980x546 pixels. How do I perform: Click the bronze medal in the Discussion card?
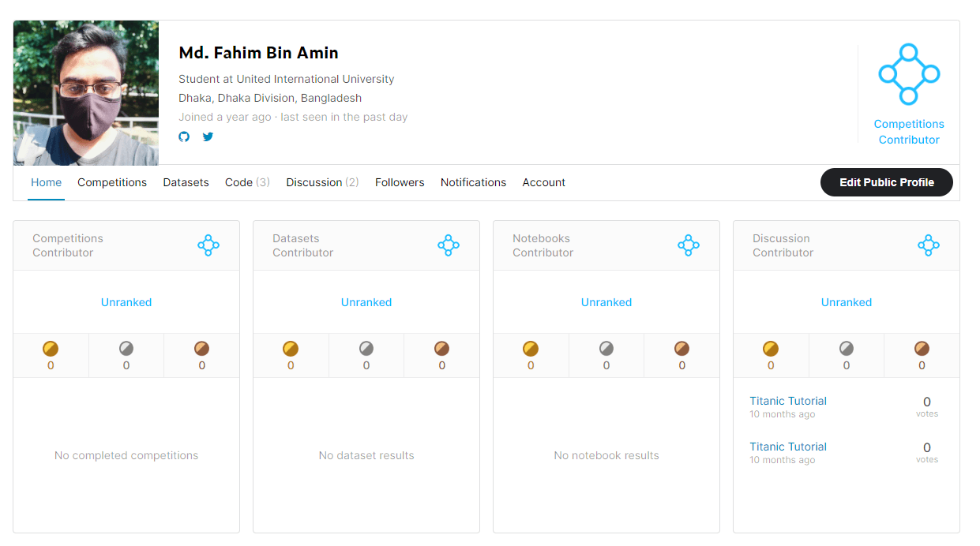[922, 349]
